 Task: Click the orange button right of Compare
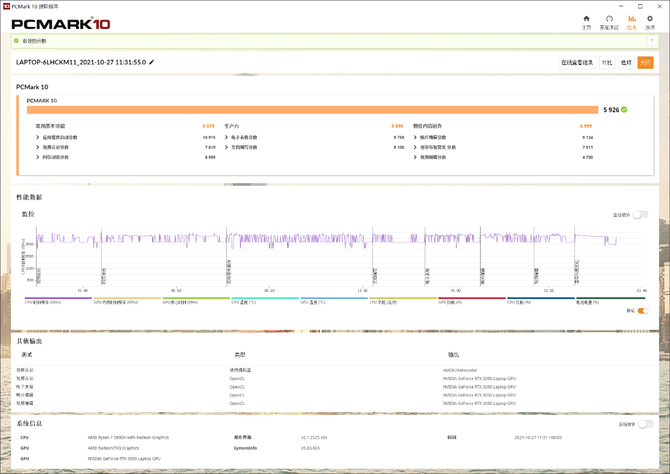645,62
